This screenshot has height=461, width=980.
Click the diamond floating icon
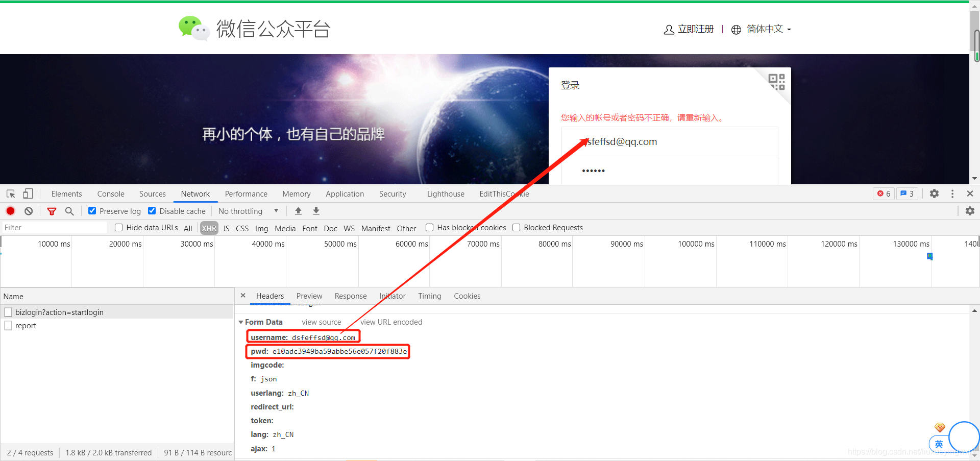click(x=940, y=427)
